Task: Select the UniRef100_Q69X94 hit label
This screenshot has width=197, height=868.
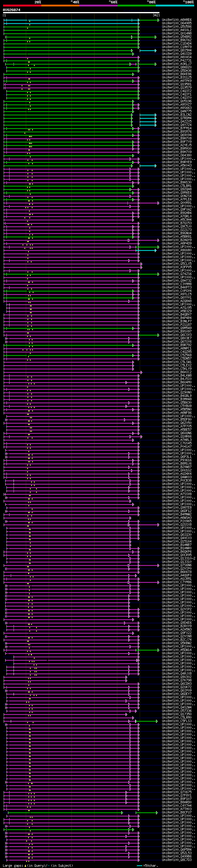Action: coord(177,135)
